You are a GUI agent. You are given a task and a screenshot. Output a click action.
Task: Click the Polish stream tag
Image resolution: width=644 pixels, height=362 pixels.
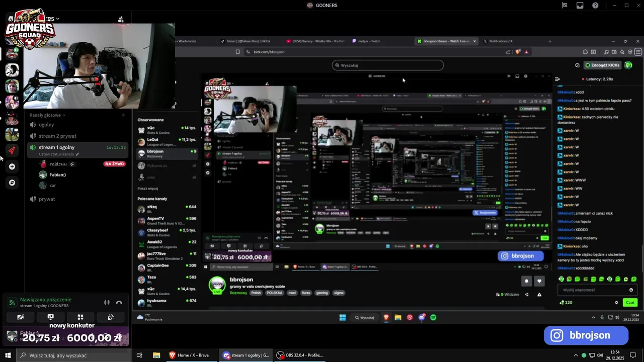256,293
